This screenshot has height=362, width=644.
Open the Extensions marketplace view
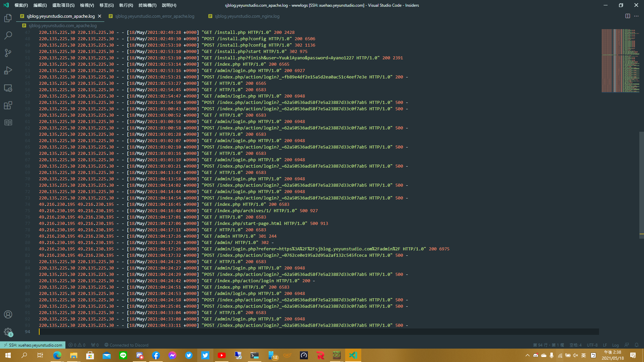(8, 105)
